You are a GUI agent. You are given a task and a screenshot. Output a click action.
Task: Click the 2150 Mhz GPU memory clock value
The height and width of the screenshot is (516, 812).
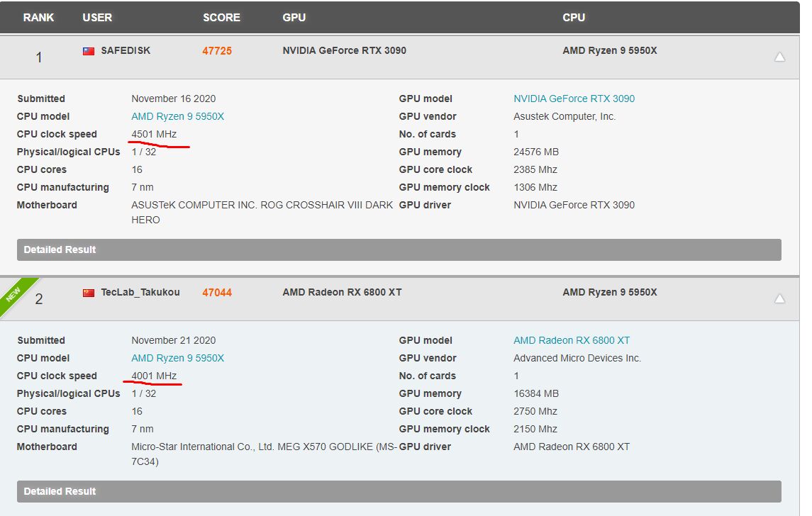tap(535, 429)
